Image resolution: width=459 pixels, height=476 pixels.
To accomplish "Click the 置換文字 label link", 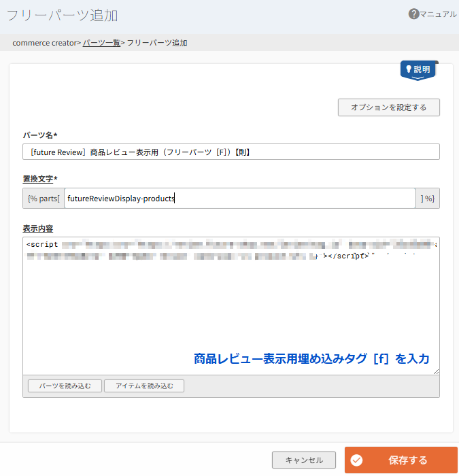I will [x=38, y=179].
